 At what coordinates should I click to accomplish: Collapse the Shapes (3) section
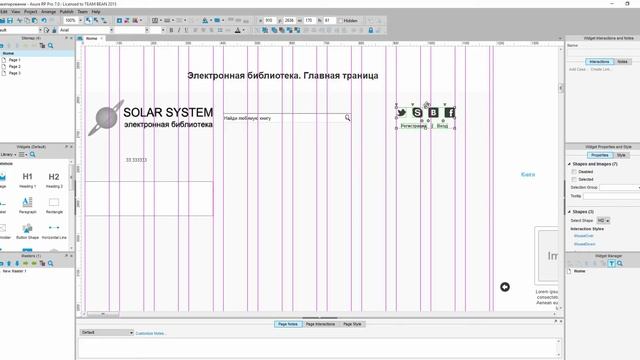tap(570, 212)
